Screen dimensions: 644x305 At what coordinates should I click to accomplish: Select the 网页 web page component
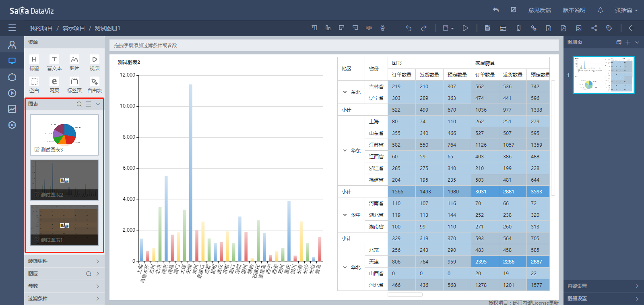click(x=54, y=85)
